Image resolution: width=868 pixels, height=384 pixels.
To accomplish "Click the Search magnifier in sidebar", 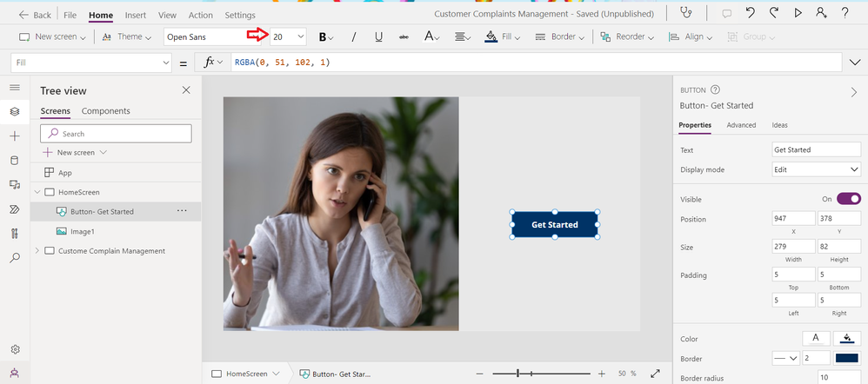I will click(15, 258).
